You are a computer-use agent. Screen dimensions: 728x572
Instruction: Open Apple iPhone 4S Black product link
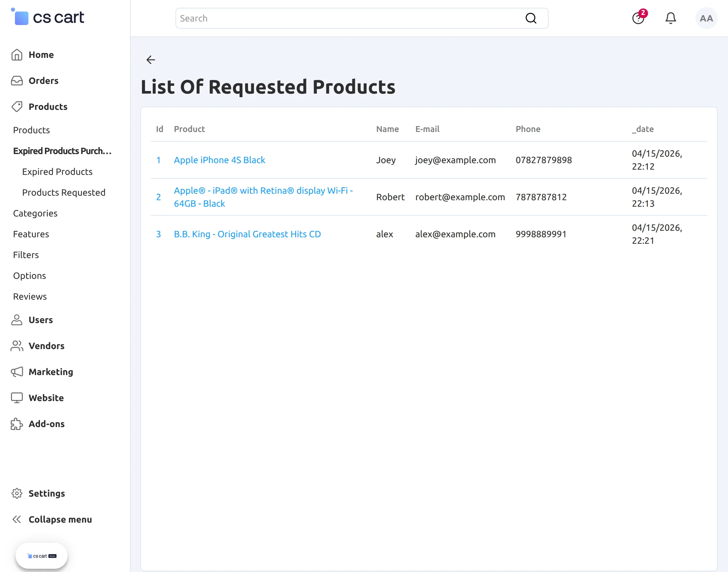point(219,160)
